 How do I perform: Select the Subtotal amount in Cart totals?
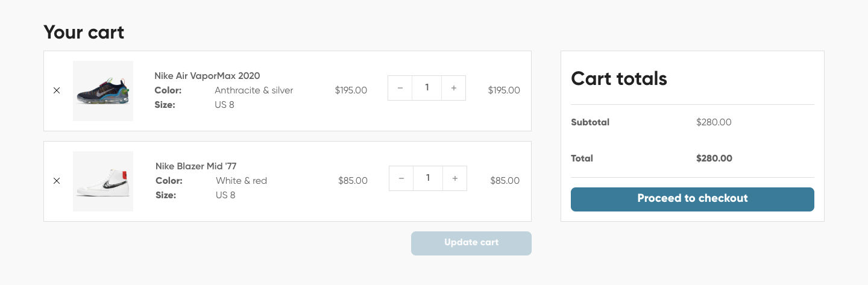714,122
